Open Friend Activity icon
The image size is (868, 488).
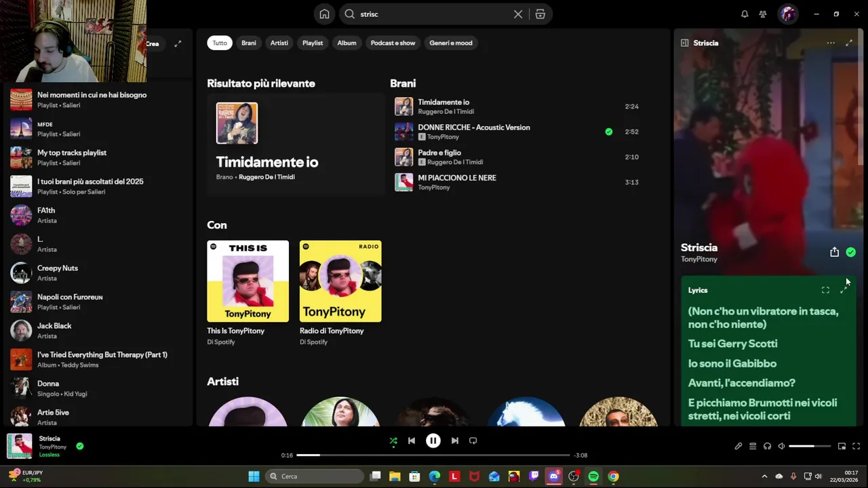coord(764,14)
